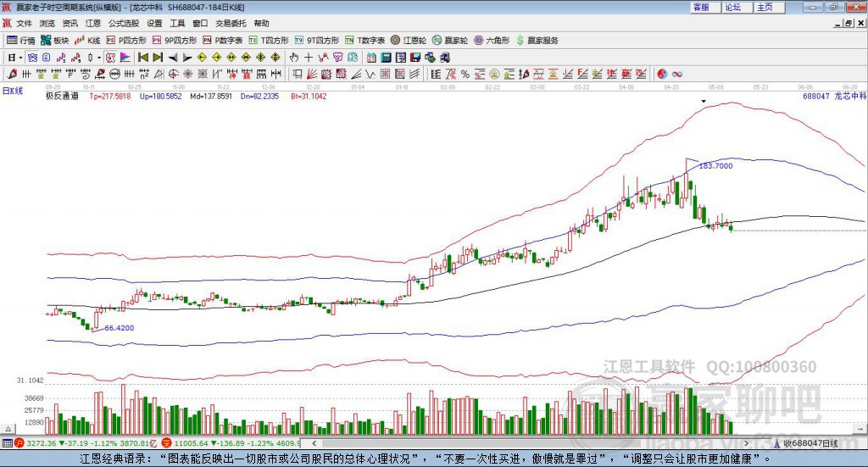This screenshot has width=868, height=467.
Task: Select the Gann fan lines tool
Action: [x=312, y=74]
